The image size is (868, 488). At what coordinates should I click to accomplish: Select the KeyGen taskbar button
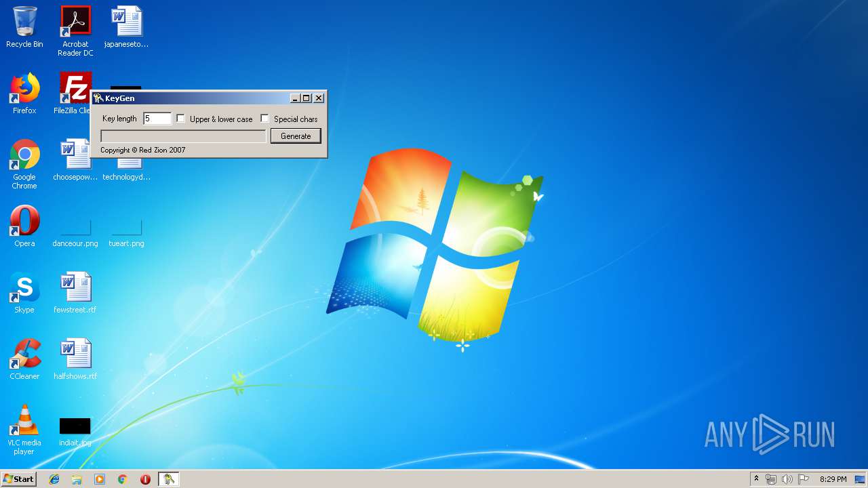pyautogui.click(x=169, y=479)
